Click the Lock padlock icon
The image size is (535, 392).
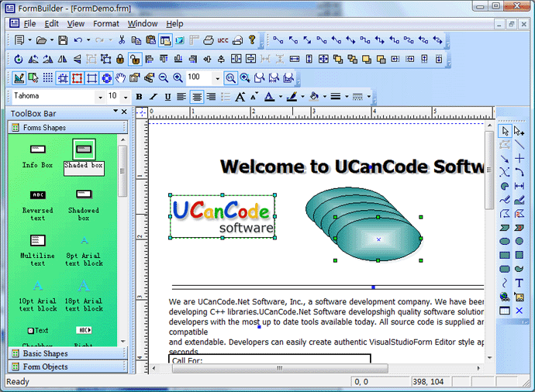click(x=119, y=59)
